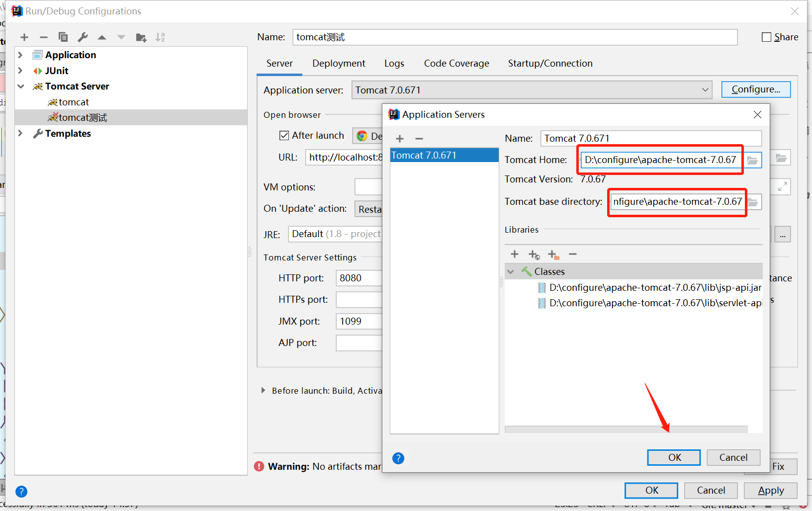Add library plus icon under Libraries
The image size is (812, 511).
tap(515, 255)
